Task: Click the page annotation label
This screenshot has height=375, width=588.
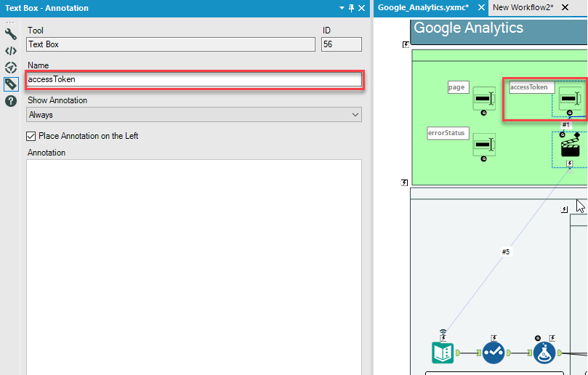Action: point(458,87)
